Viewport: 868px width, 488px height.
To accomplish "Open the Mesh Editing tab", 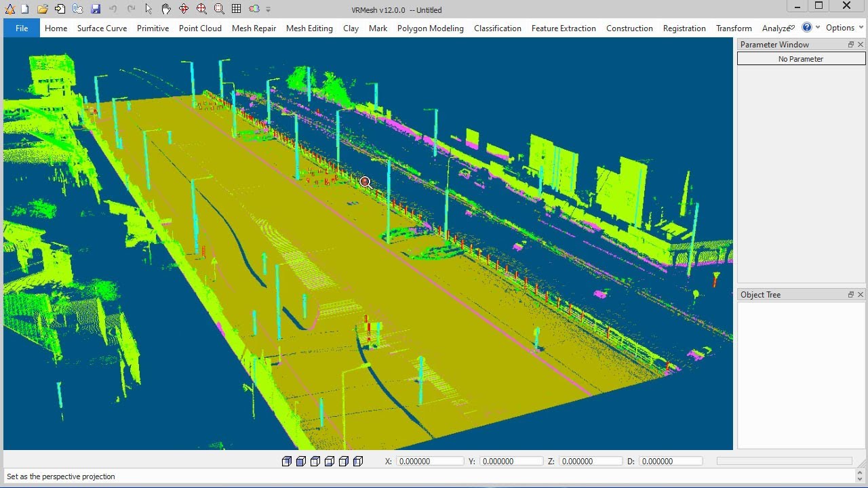I will [x=309, y=28].
